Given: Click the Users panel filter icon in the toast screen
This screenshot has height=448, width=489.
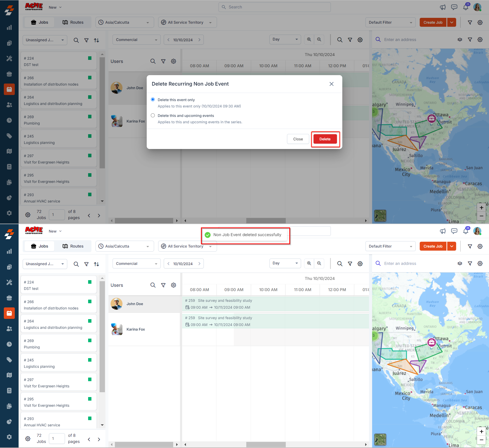Looking at the screenshot, I should tap(163, 285).
